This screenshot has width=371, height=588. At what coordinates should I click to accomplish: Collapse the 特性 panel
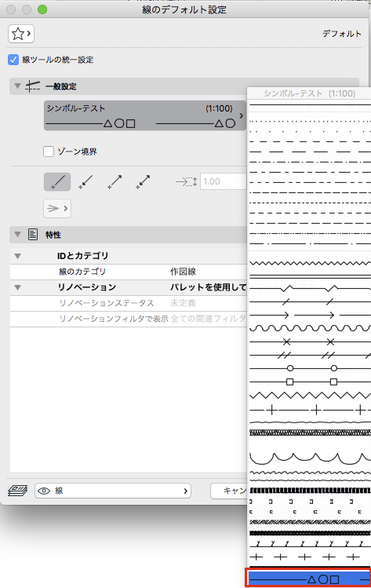click(17, 235)
